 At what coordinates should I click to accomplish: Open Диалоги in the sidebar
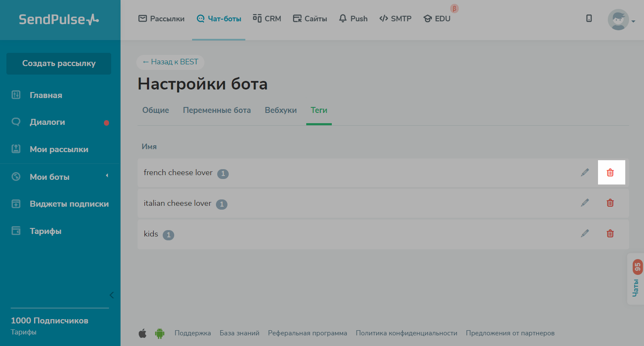click(x=47, y=122)
